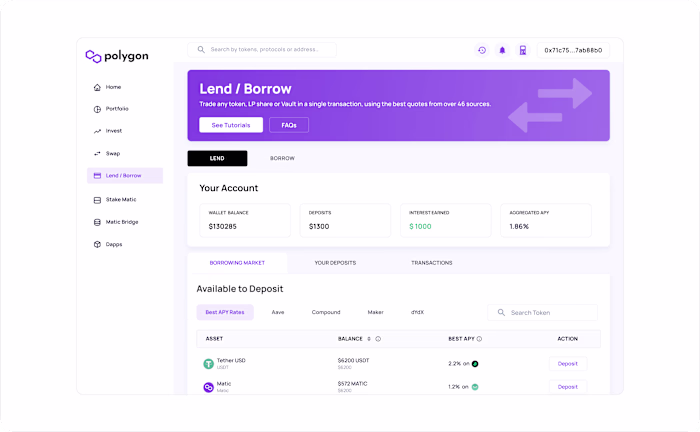The image size is (700, 432).
Task: Go to Portfolio in sidebar
Action: point(117,109)
